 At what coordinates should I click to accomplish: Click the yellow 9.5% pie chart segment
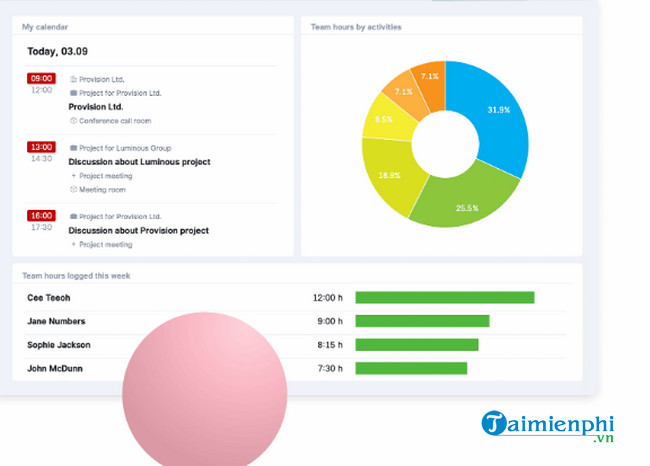pos(386,118)
